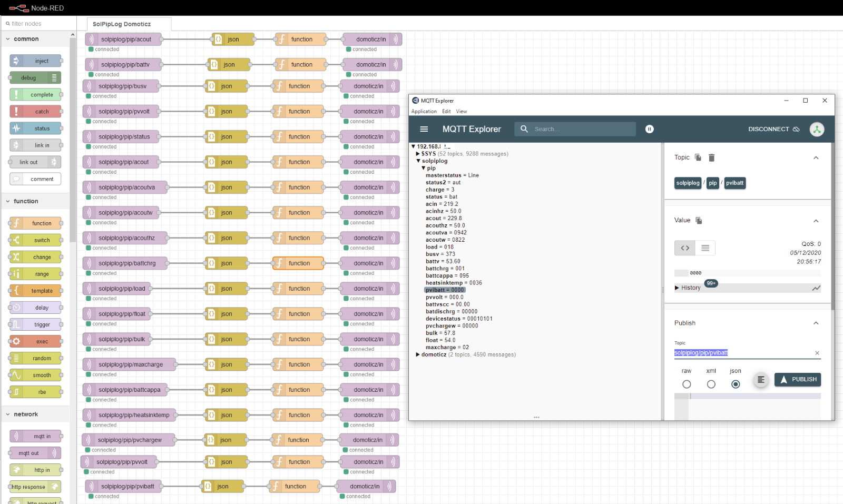Click the pvibatt topic breadcrumb chip
This screenshot has width=843, height=504.
pyautogui.click(x=735, y=183)
